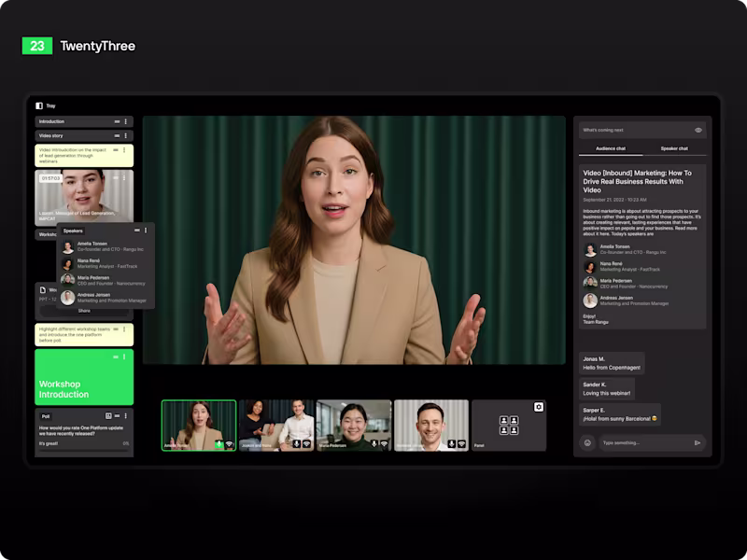Viewport: 747px width, 560px height.
Task: Click Andreas Jensen in chat speaker list
Action: pos(627,301)
